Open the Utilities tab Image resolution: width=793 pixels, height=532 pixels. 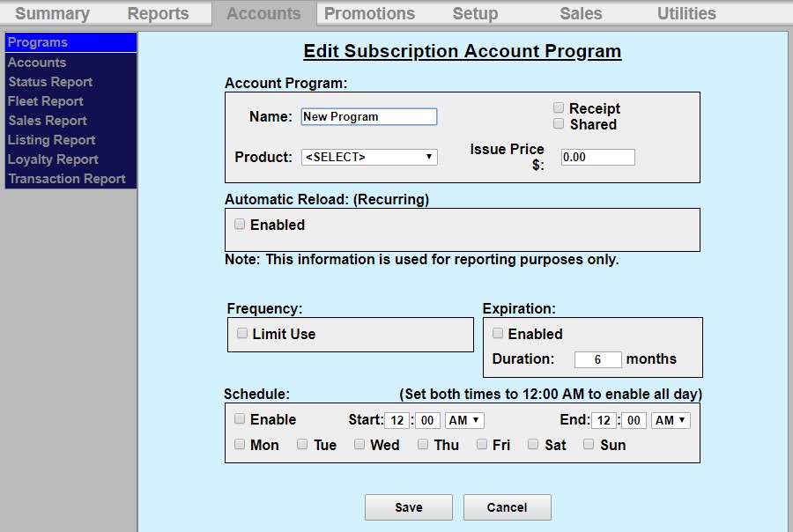[x=686, y=13]
